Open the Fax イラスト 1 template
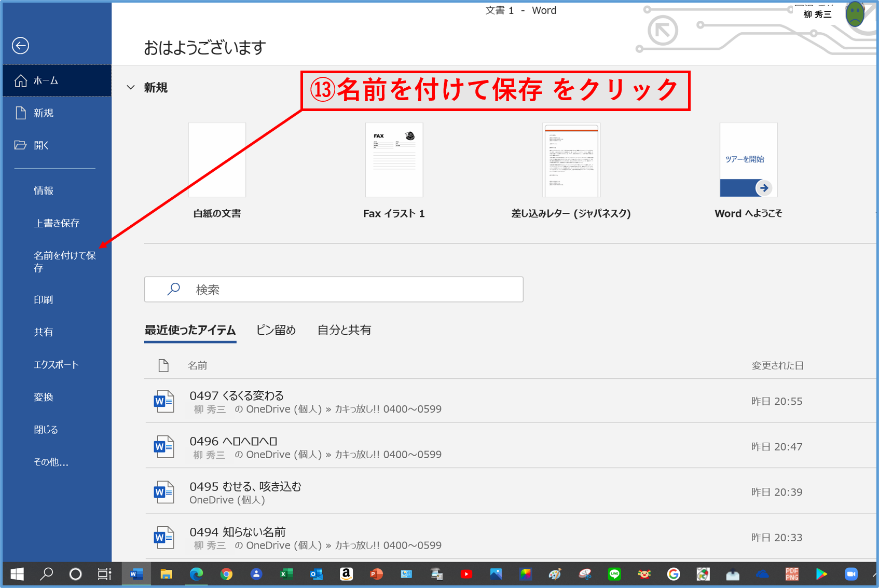The width and height of the screenshot is (879, 588). pos(394,171)
